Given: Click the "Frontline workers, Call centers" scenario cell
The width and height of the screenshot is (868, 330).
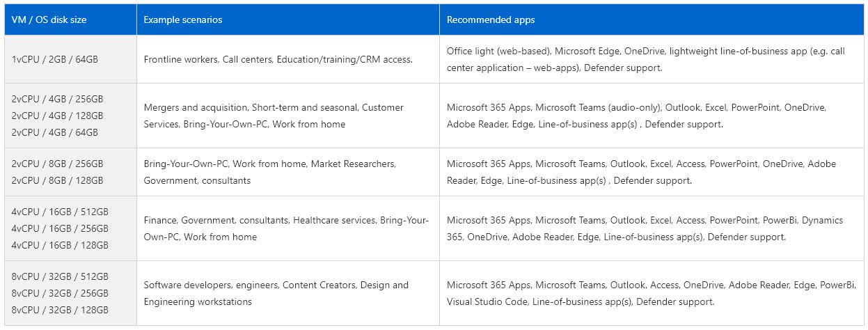Looking at the screenshot, I should pos(278,60).
